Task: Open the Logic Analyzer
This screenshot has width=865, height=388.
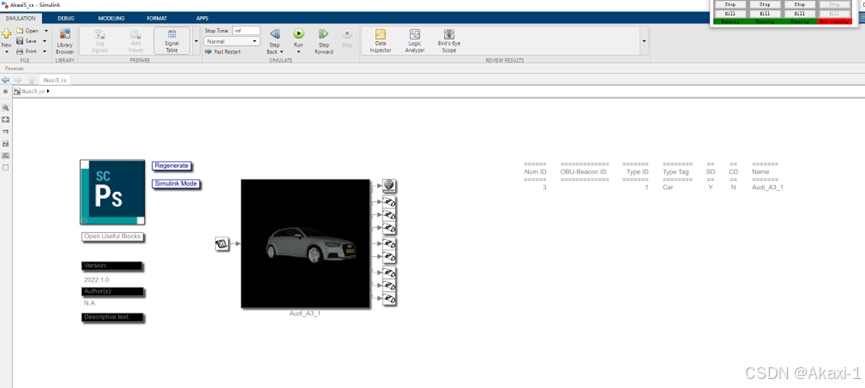Action: point(415,41)
